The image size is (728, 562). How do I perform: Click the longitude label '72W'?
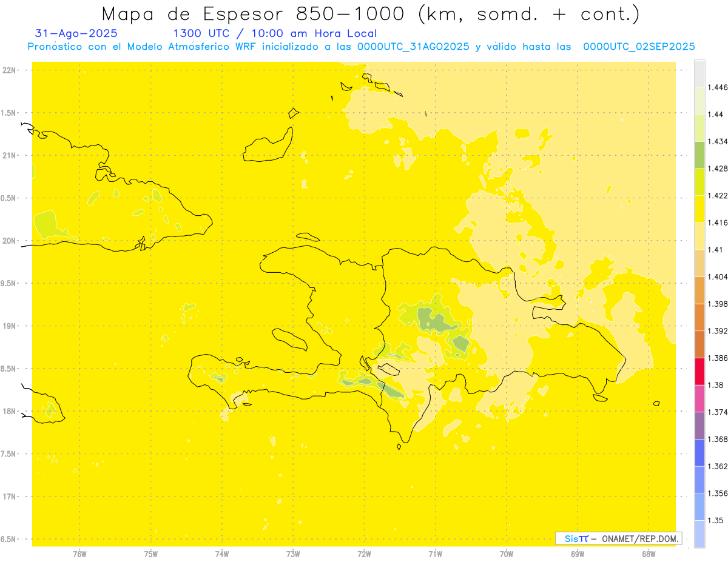click(364, 554)
